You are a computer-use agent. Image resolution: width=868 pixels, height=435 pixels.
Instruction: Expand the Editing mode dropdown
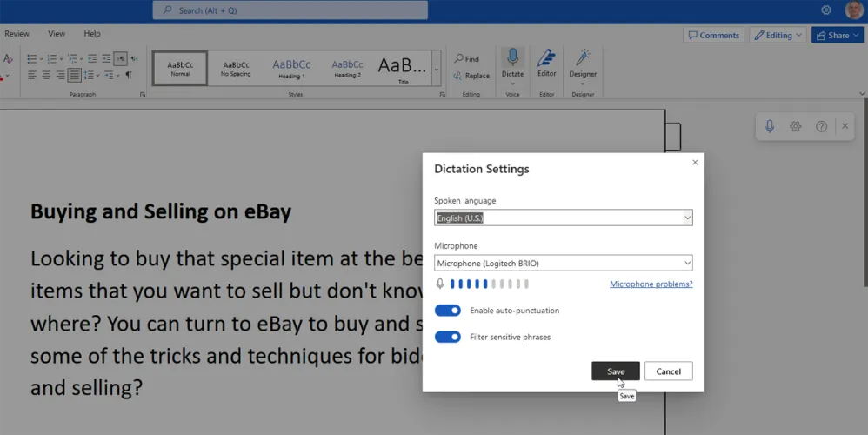778,36
